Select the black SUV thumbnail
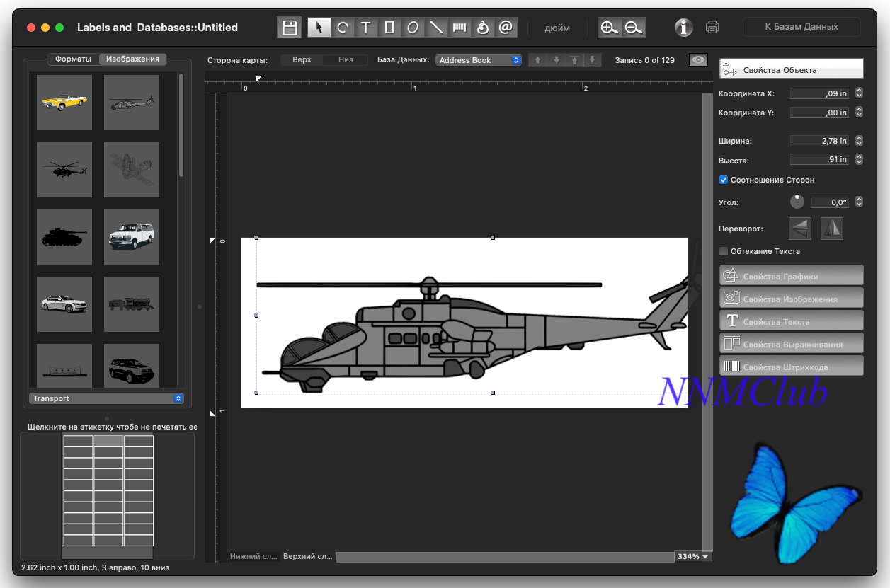 [x=132, y=366]
